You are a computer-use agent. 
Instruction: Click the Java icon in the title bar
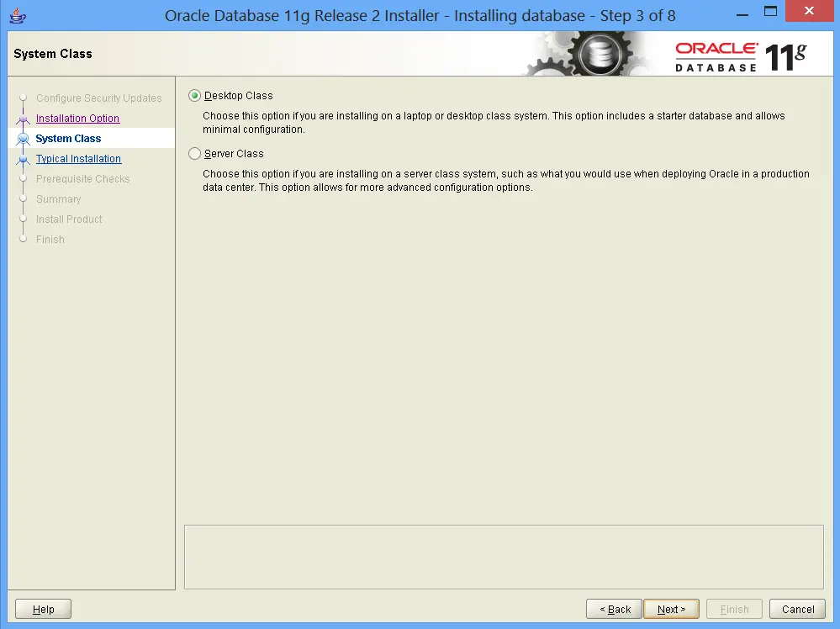click(16, 16)
